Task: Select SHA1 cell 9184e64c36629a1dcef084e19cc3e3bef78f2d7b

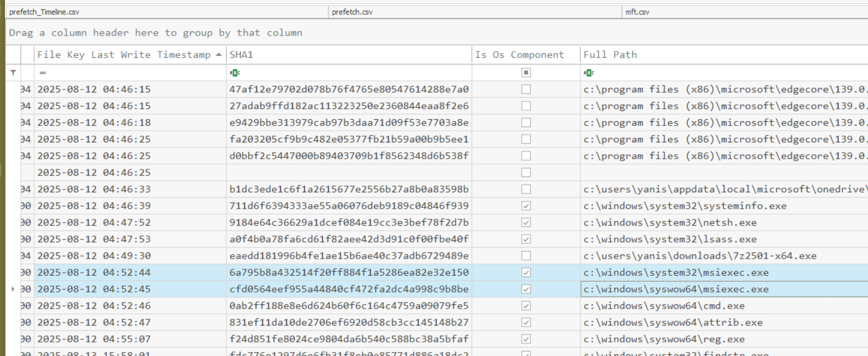Action: [x=349, y=222]
